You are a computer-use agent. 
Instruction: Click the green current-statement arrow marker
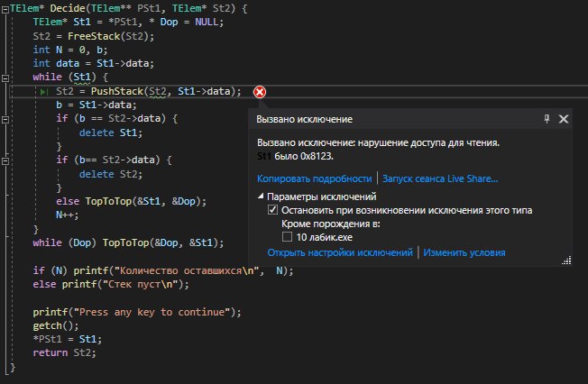(x=44, y=92)
